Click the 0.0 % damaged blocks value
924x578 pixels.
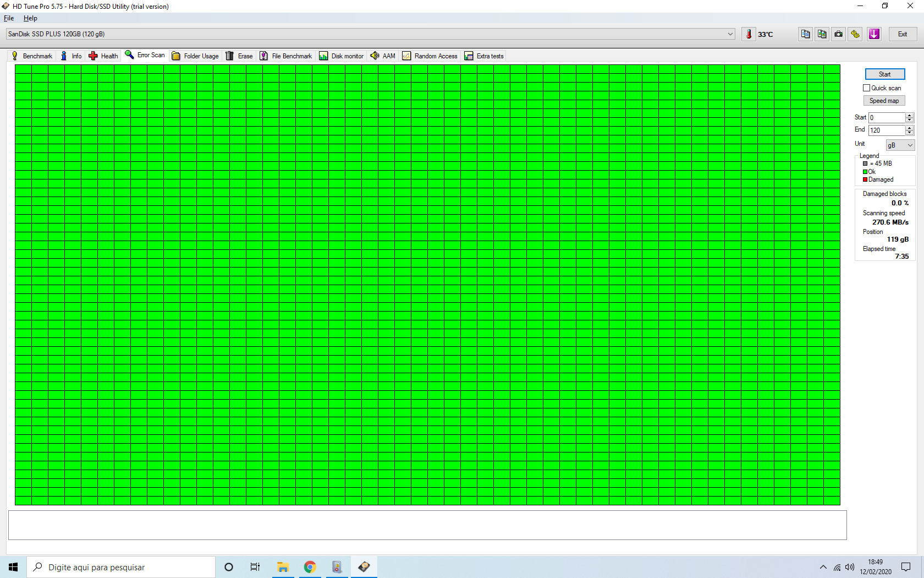coord(900,203)
